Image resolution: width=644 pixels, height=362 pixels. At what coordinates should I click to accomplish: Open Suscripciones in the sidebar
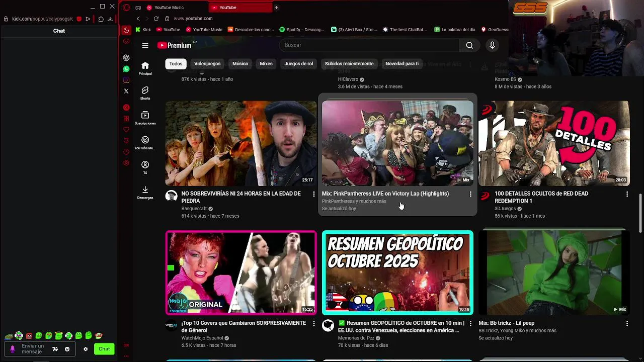pos(145,118)
